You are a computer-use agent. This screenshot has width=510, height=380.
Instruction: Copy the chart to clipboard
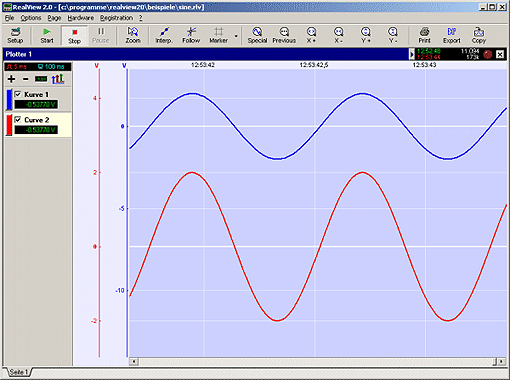point(479,35)
